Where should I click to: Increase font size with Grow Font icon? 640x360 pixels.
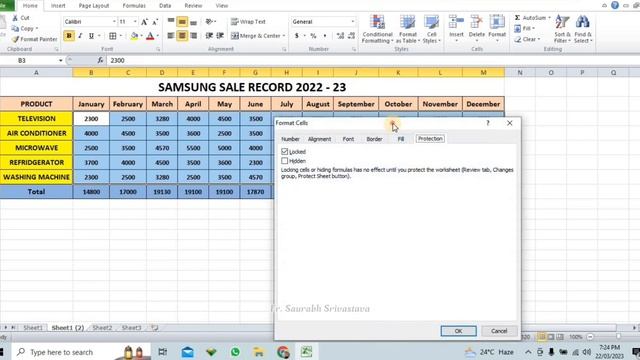pos(144,22)
